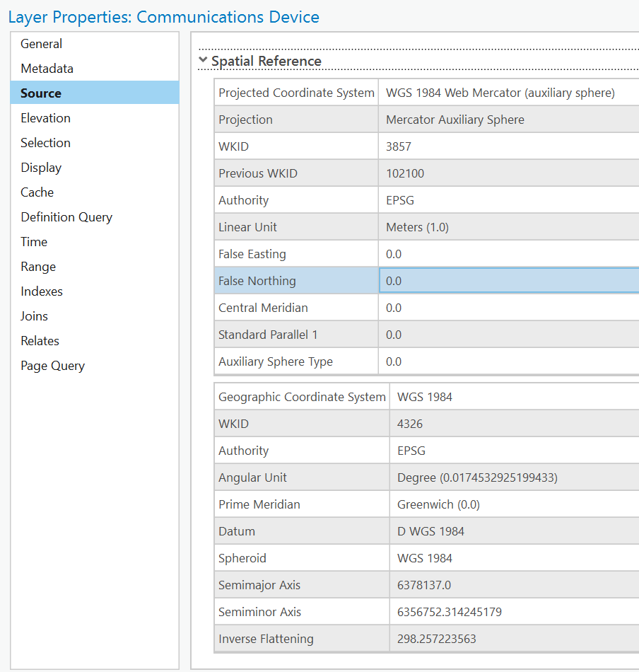Viewport: 639px width, 672px height.
Task: Open the Indexes page
Action: pos(42,291)
